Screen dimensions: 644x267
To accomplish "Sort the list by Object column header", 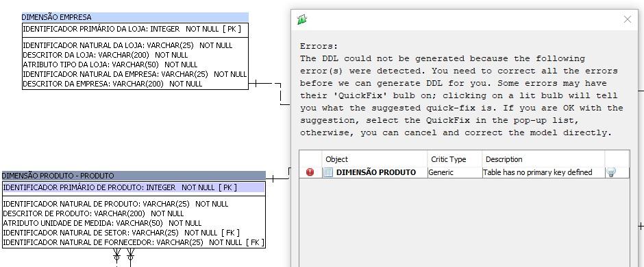I will [375, 159].
